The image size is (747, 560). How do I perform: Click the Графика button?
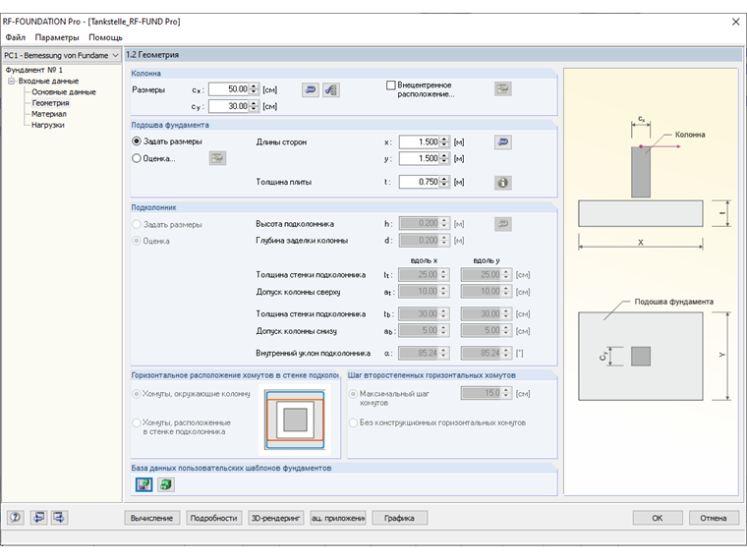click(x=400, y=518)
